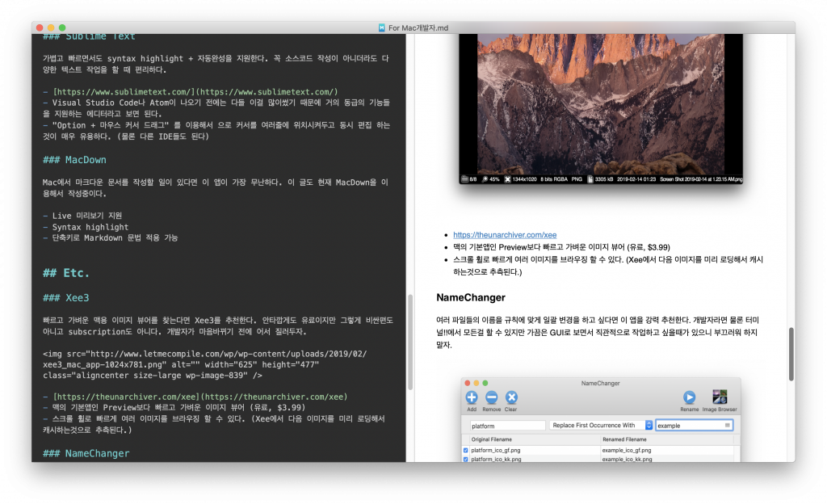Viewport: 827px width, 504px height.
Task: Click platform_ico_gf.png filename cell
Action: coord(495,450)
